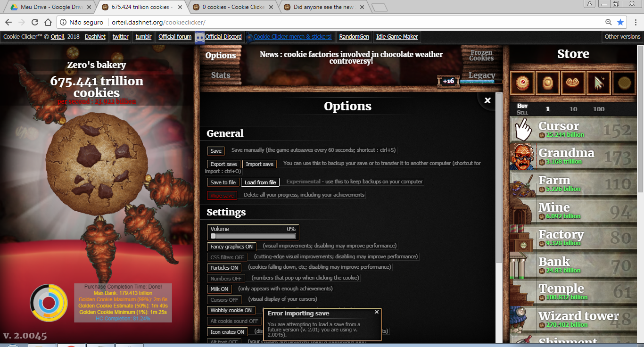The width and height of the screenshot is (644, 347).
Task: Toggle Milk ON setting
Action: (x=219, y=289)
